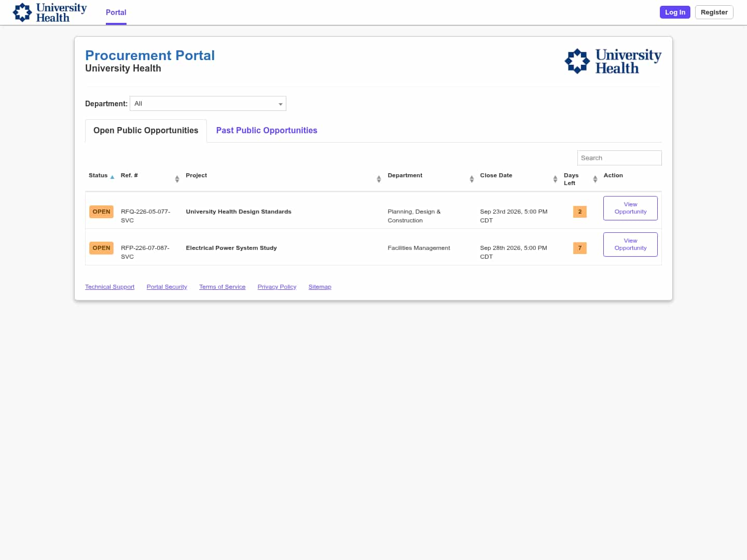Open the Terms of Service link
Screen dimensions: 747x560
pos(222,287)
